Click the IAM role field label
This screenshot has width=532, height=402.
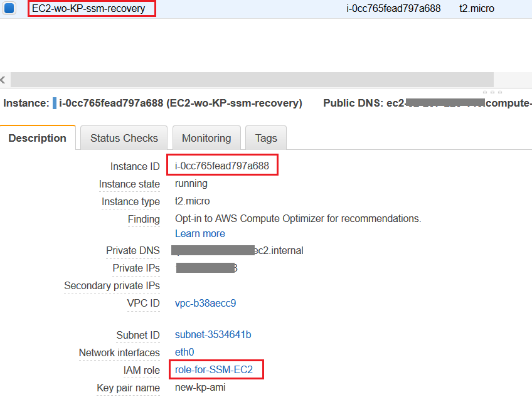[x=142, y=371]
